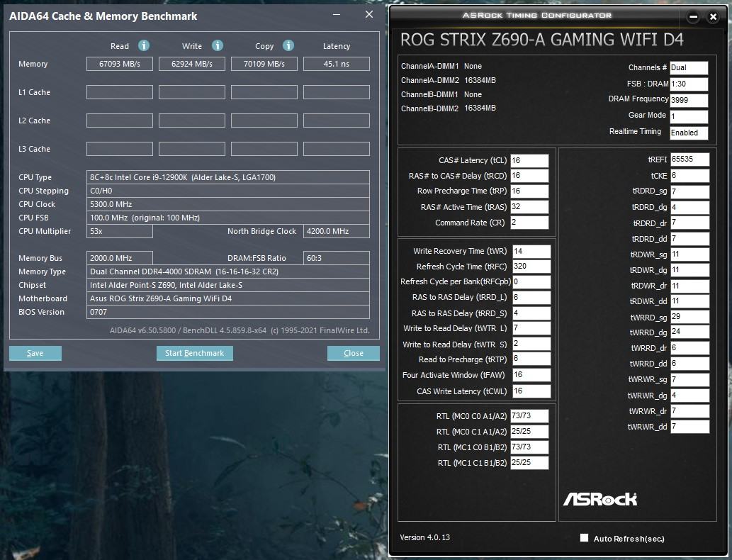Image resolution: width=732 pixels, height=560 pixels.
Task: Click the CPU Multiplier field 53x
Action: tap(120, 231)
